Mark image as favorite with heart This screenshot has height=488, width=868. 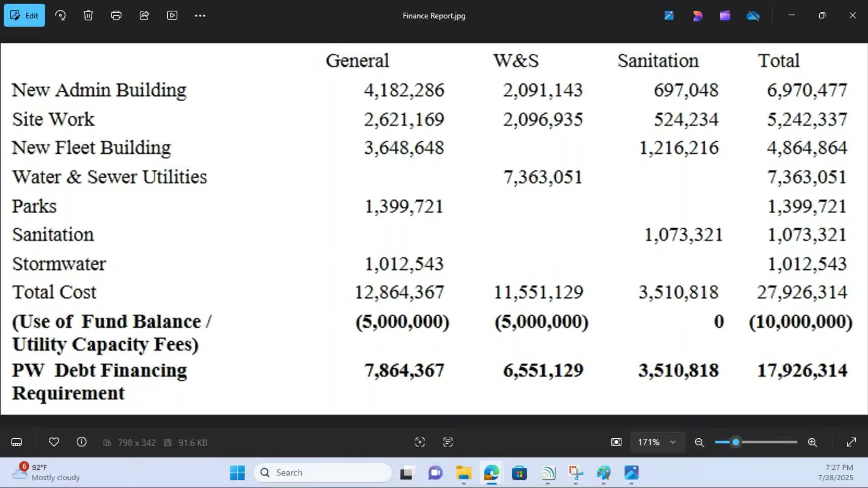click(x=54, y=442)
